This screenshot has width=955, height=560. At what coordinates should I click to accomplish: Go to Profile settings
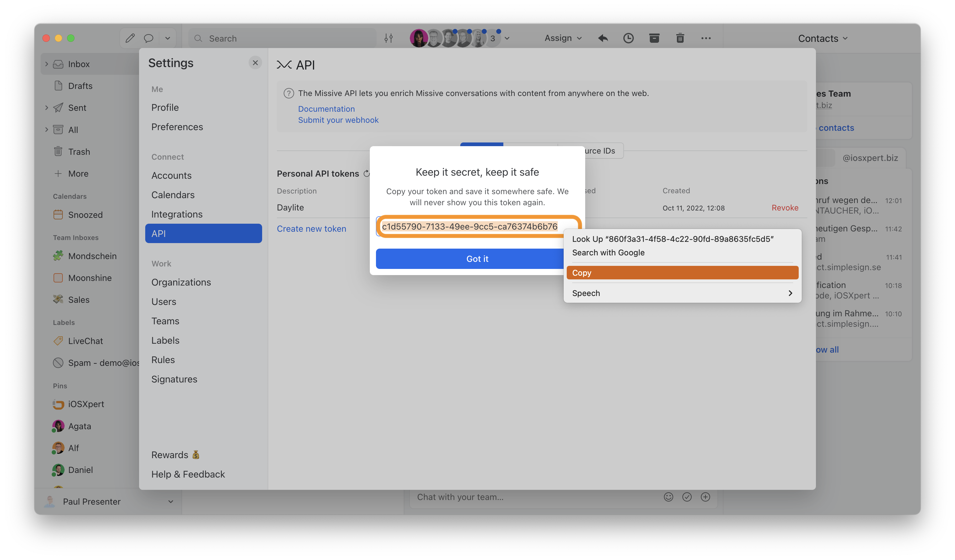coord(165,108)
